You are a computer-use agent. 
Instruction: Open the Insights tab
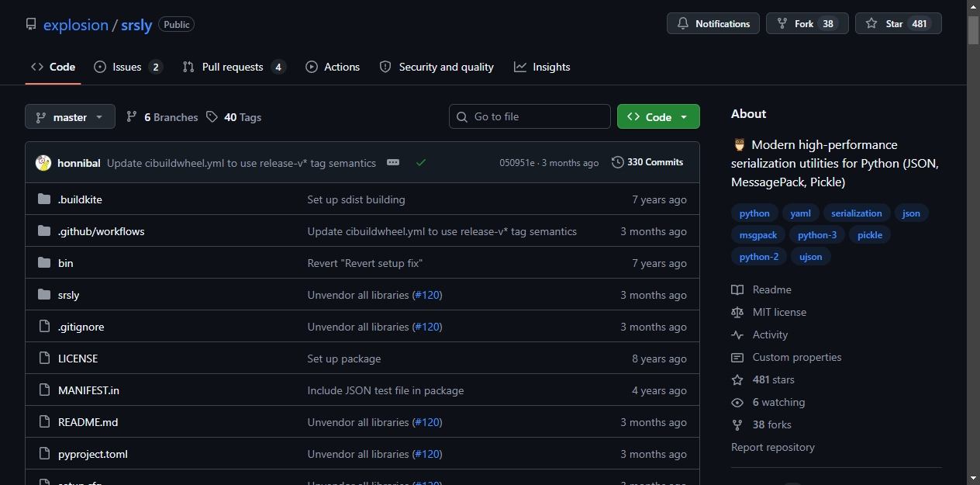click(x=542, y=67)
